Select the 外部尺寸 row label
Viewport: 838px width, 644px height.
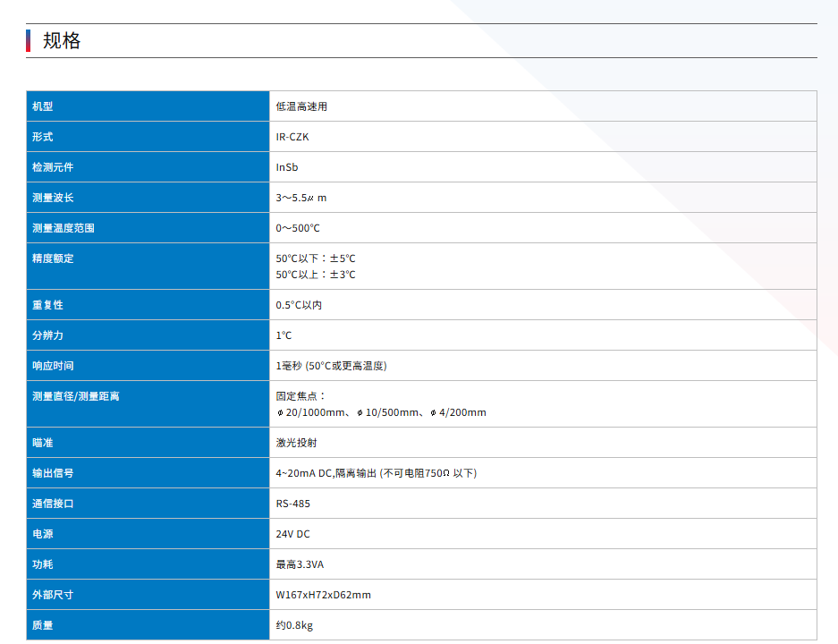(53, 596)
